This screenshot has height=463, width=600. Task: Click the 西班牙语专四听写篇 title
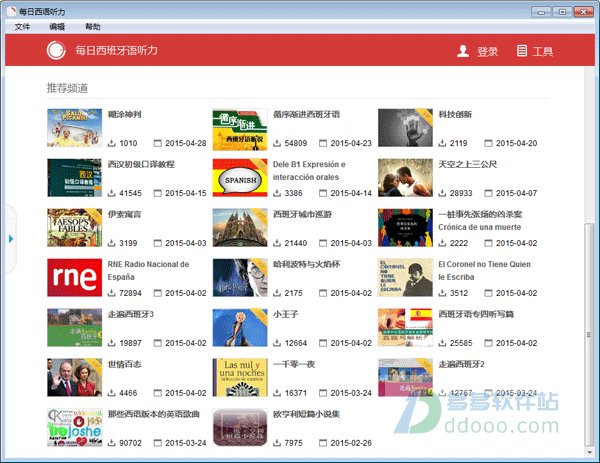(x=476, y=314)
